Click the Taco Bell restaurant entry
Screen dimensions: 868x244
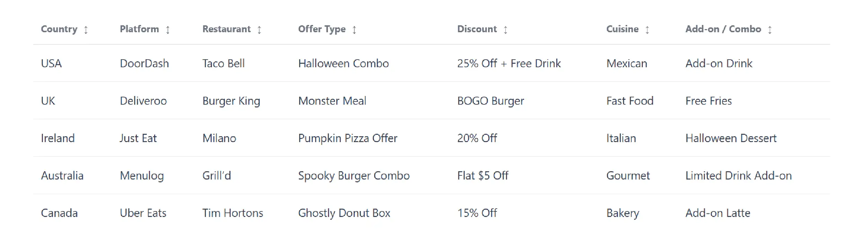(224, 63)
